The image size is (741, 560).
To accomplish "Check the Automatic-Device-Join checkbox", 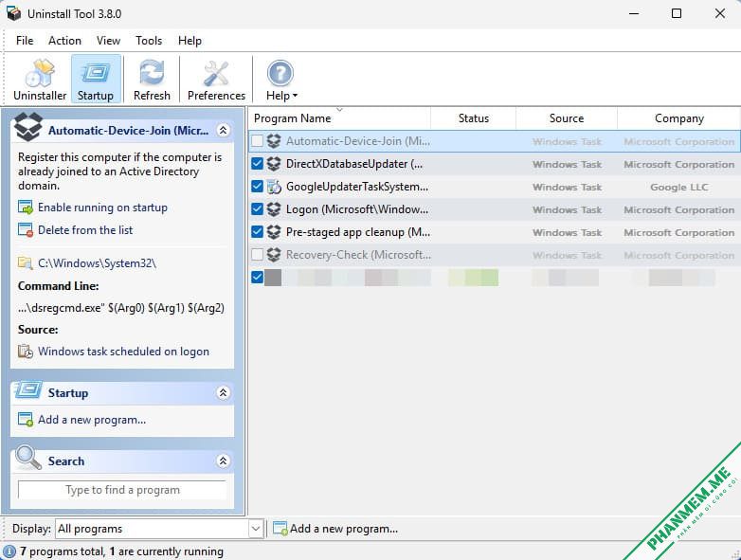I will point(257,141).
